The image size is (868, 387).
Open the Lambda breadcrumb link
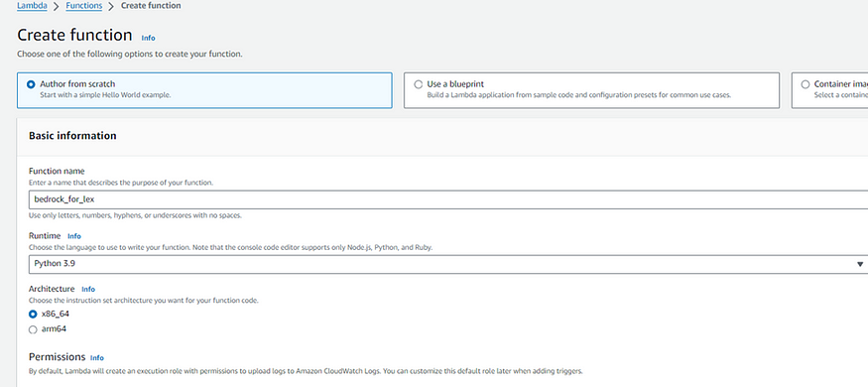coord(32,6)
